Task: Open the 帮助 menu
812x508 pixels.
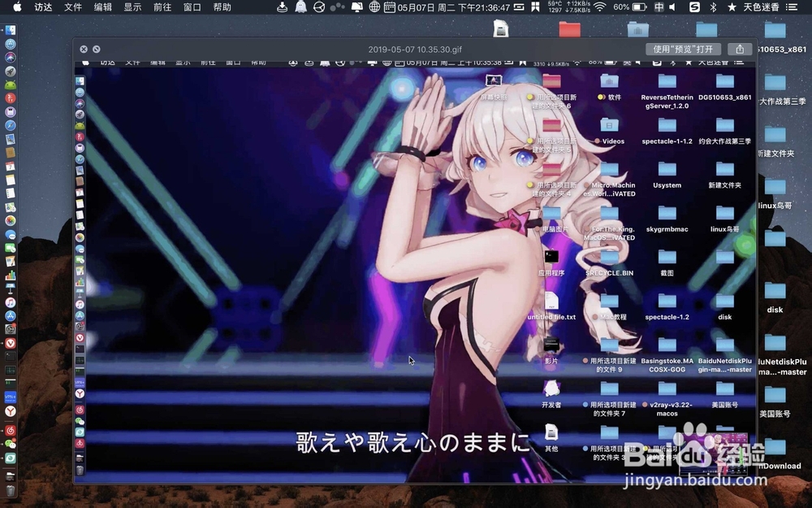Action: click(222, 7)
